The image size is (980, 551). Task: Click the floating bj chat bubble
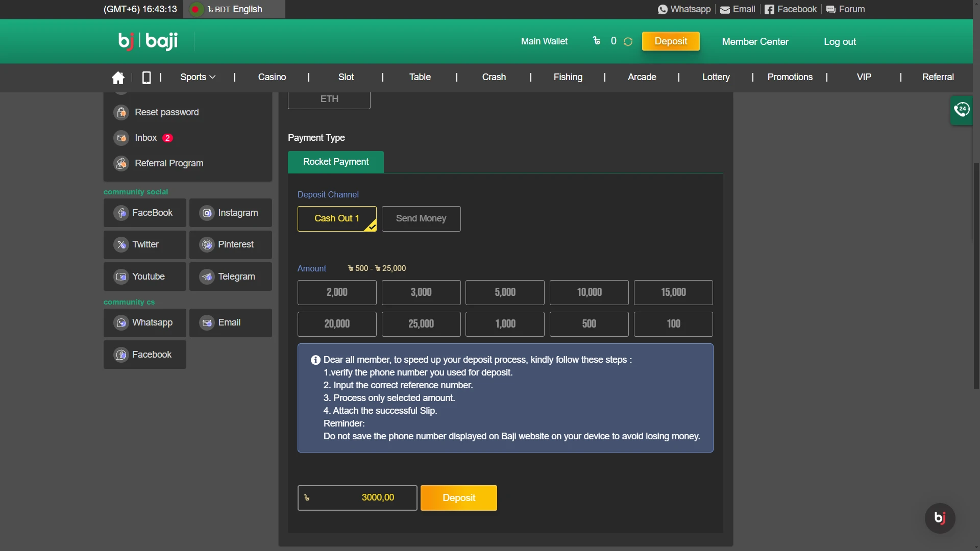[x=940, y=518]
